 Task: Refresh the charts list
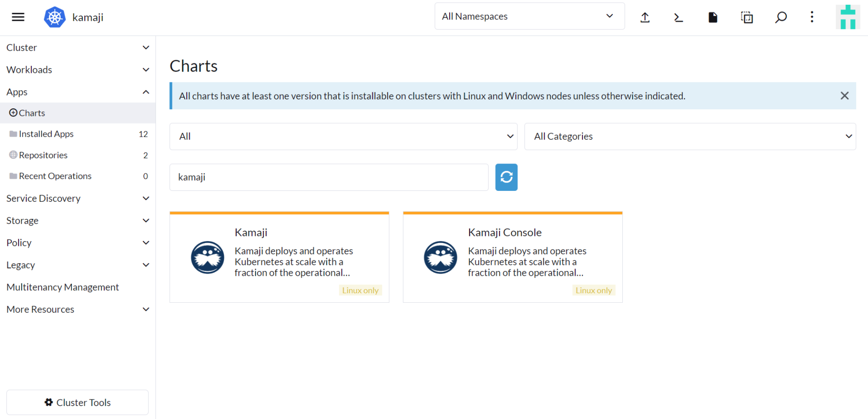(506, 177)
